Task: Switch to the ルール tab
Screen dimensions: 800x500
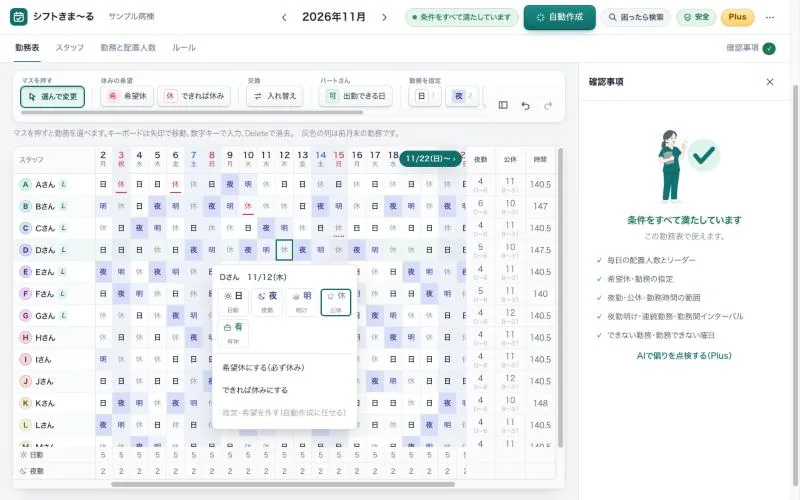Action: click(x=184, y=48)
